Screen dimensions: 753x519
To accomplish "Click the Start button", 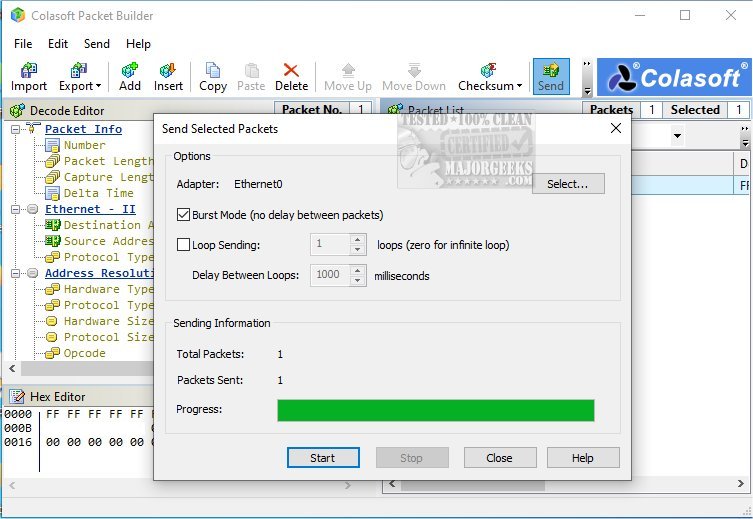I will pyautogui.click(x=323, y=458).
